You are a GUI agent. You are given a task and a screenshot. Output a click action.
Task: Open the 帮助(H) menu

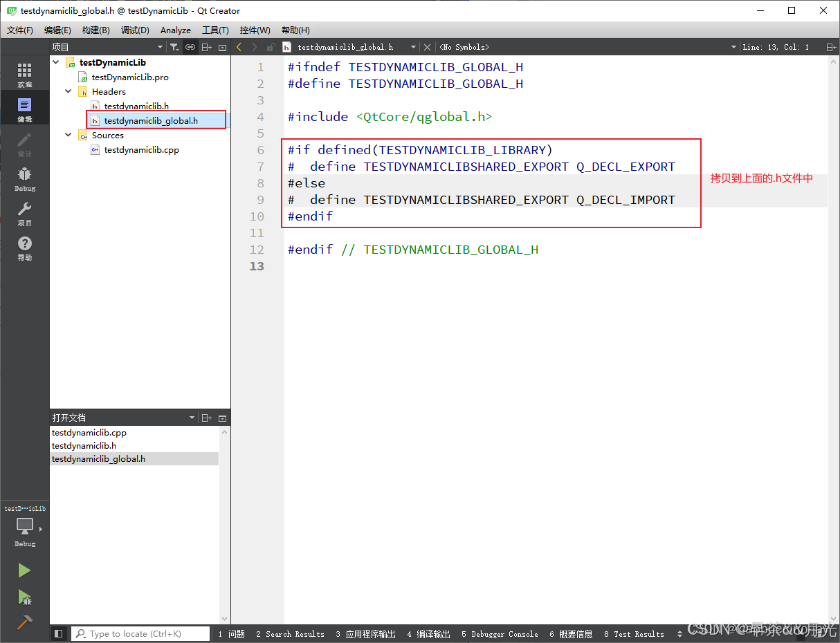point(295,30)
